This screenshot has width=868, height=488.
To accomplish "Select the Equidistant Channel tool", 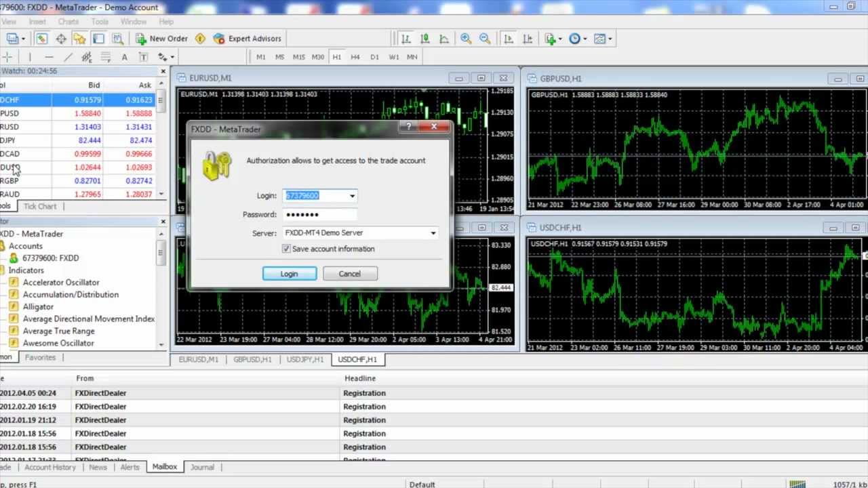I will (x=87, y=57).
